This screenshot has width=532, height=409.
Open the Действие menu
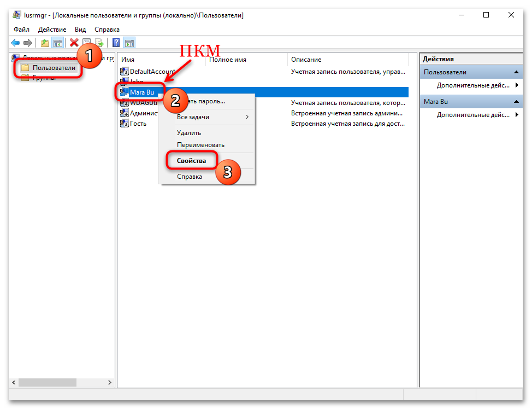[x=52, y=30]
